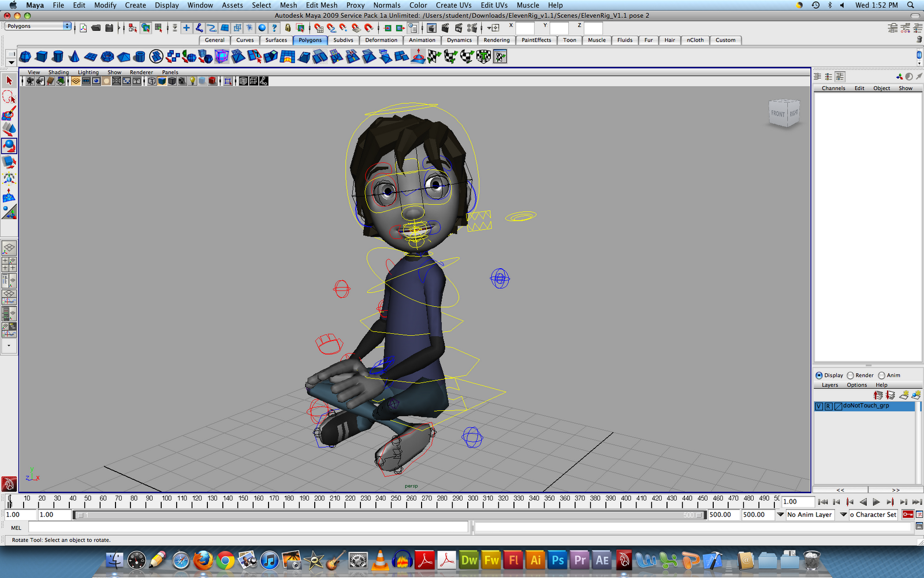Switch to single perspective view layout
Image resolution: width=924 pixels, height=578 pixels.
point(9,249)
